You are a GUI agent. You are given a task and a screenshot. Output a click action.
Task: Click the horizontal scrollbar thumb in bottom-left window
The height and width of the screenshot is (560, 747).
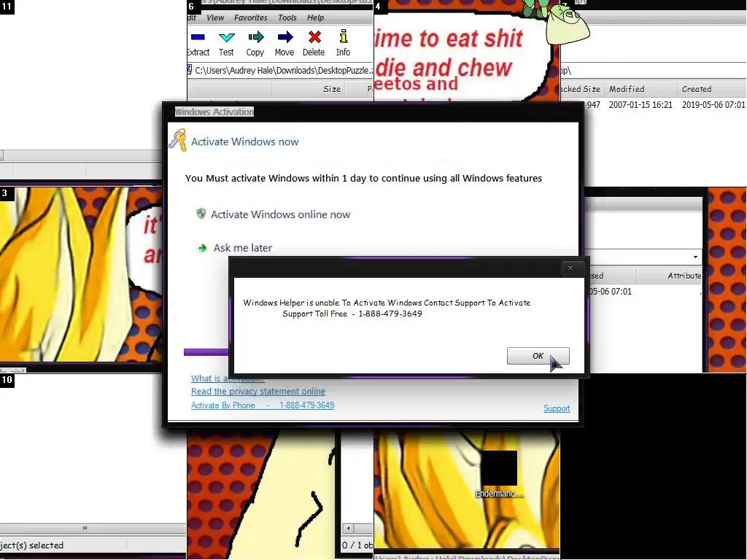(85, 528)
